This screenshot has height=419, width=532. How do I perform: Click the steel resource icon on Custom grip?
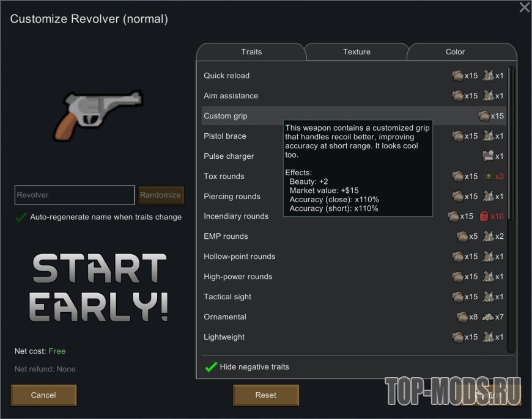pos(484,116)
